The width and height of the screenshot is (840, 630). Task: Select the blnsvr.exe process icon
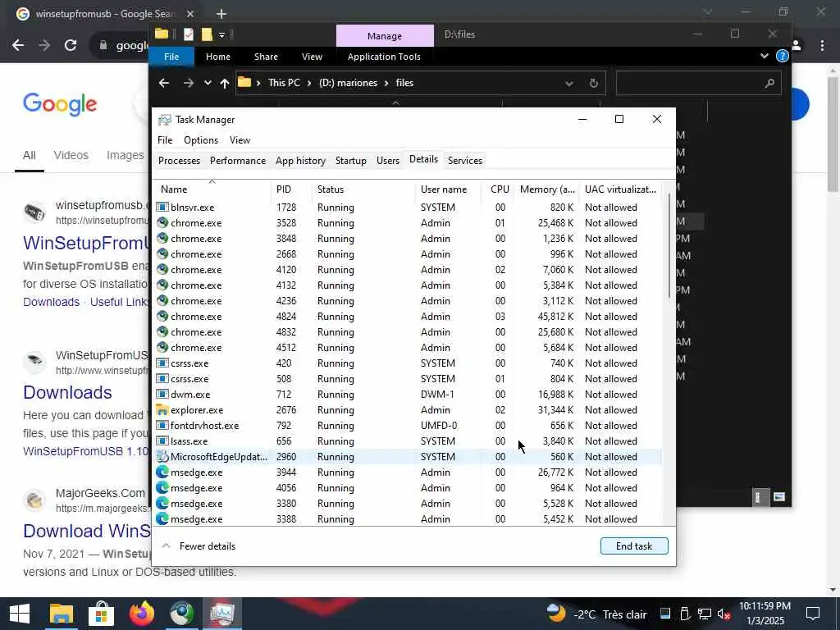162,207
